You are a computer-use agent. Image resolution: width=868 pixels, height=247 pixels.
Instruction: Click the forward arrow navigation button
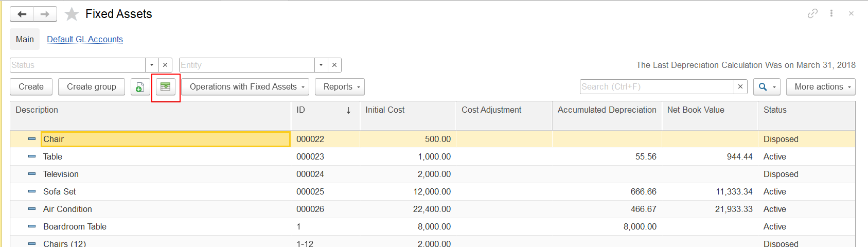[x=45, y=14]
